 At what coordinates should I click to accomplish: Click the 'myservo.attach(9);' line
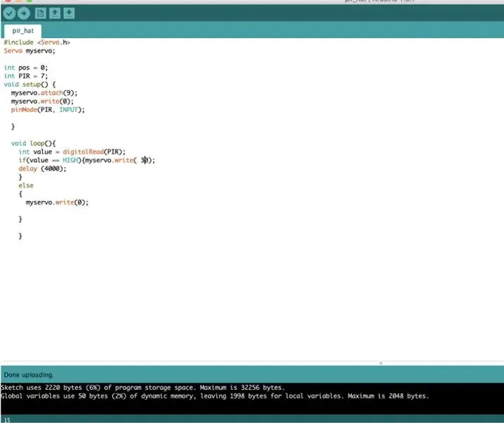coord(44,93)
